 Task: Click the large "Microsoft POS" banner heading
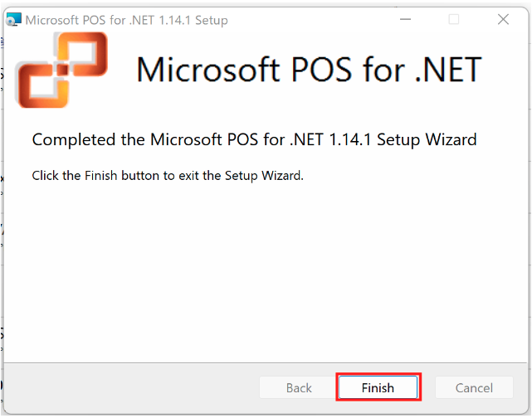coord(248,70)
